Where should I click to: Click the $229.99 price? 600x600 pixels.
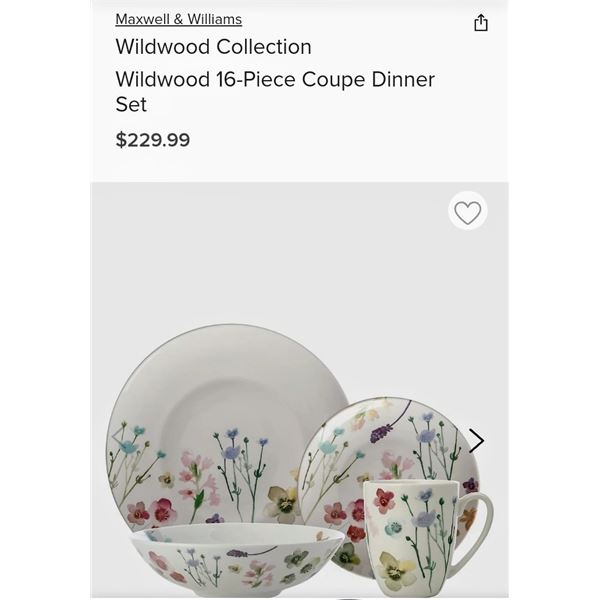coord(152,140)
